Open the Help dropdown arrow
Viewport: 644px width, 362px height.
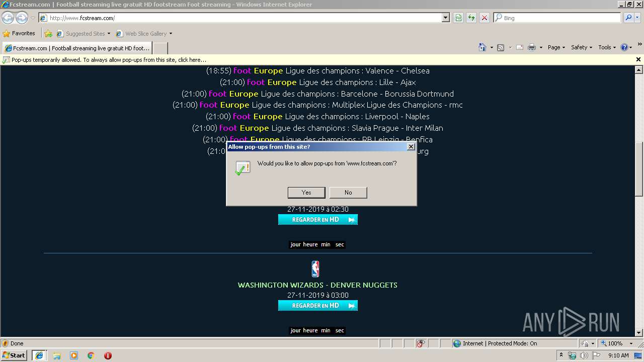(630, 47)
